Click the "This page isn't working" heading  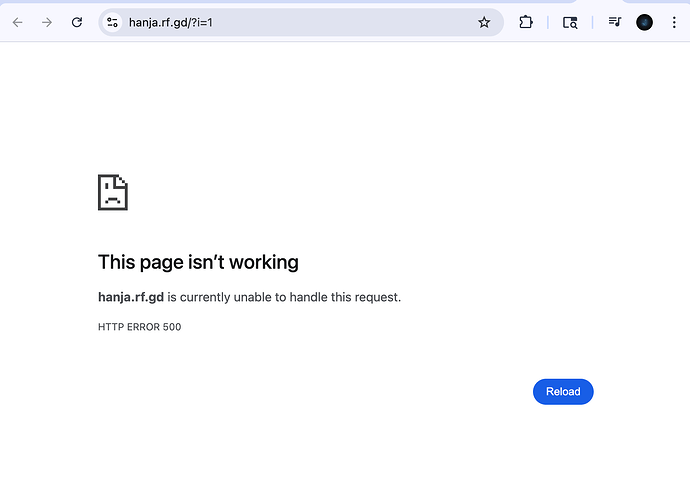tap(198, 263)
